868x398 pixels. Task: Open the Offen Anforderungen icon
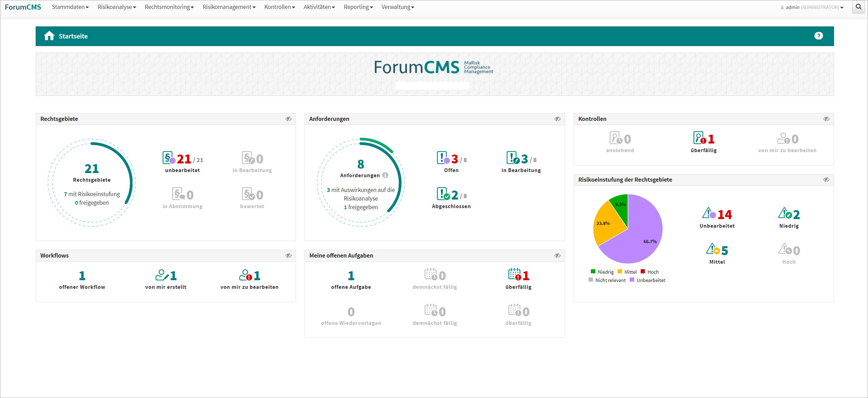pyautogui.click(x=443, y=158)
